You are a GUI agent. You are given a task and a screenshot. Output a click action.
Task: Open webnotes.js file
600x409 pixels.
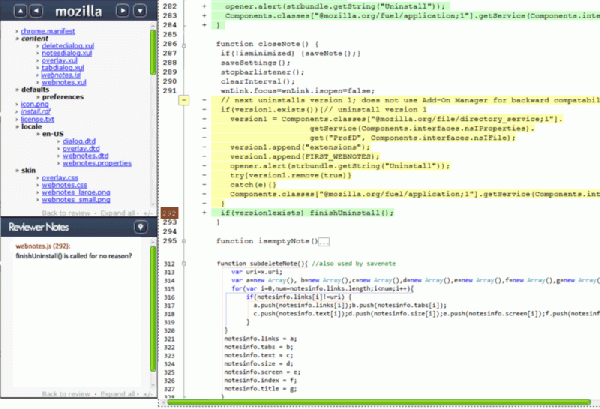(61, 75)
